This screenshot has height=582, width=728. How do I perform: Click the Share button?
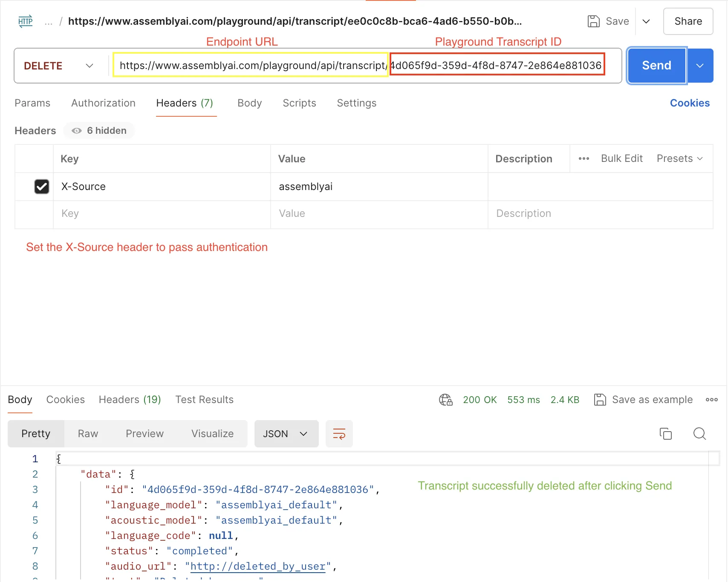pos(688,21)
